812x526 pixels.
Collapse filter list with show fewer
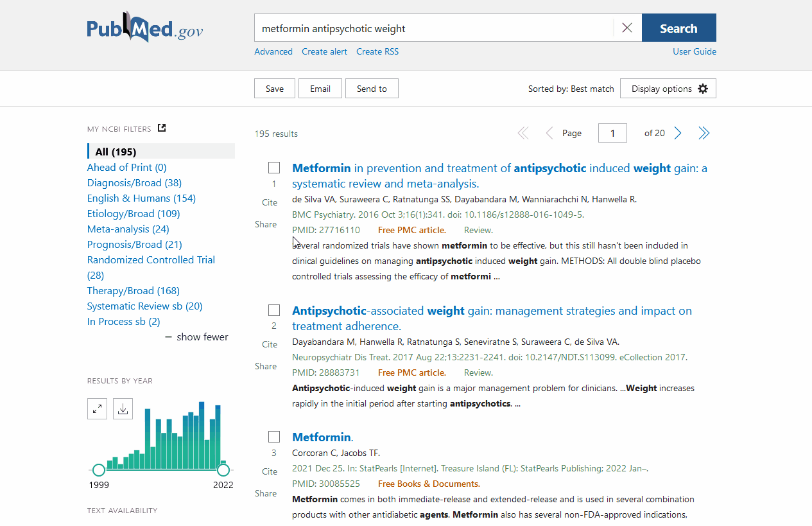coord(196,337)
